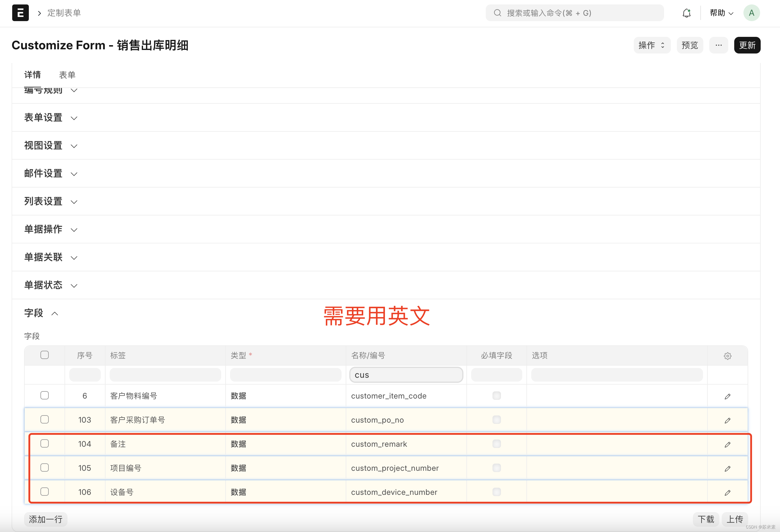Select the checkbox on row 104 备注
The height and width of the screenshot is (532, 780).
44,443
